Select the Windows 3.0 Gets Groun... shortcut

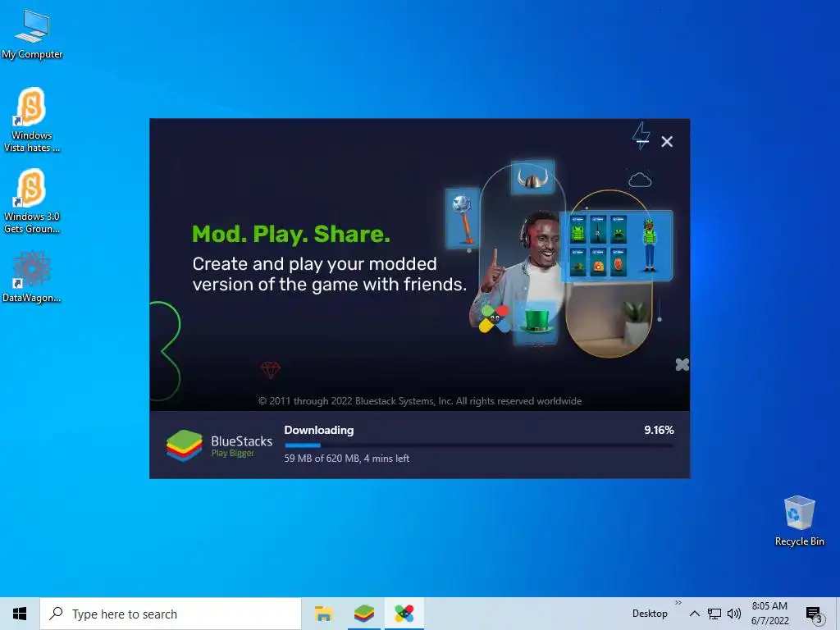point(32,201)
